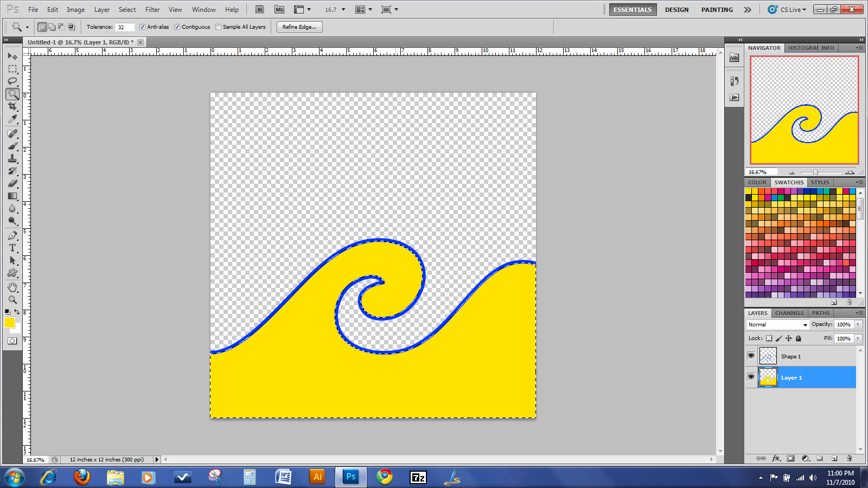Select the Lasso tool

click(12, 81)
